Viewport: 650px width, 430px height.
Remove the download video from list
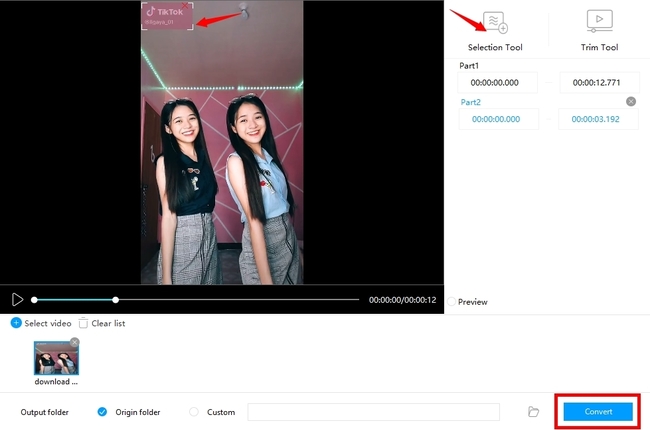[x=75, y=342]
